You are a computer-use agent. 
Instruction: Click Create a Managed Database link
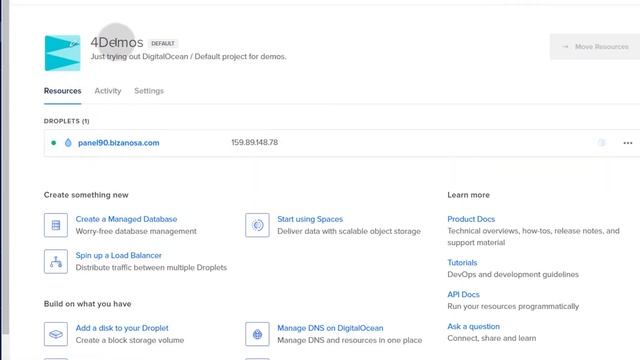[126, 219]
